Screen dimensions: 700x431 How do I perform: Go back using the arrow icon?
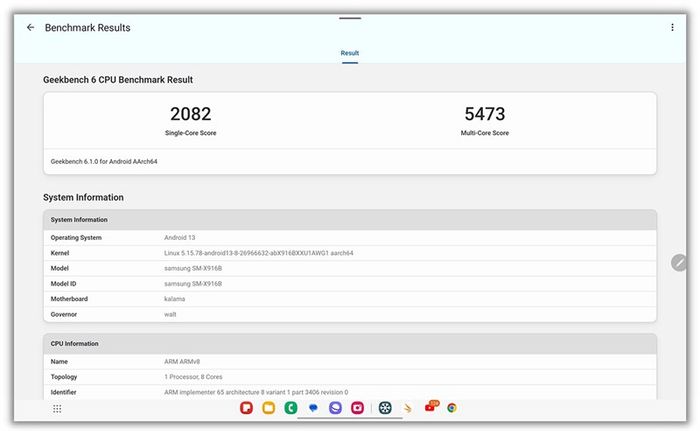(30, 28)
